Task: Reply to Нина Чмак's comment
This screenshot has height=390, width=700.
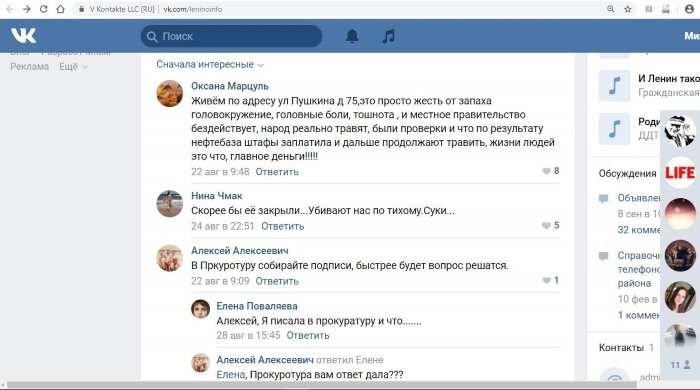Action: [x=283, y=226]
